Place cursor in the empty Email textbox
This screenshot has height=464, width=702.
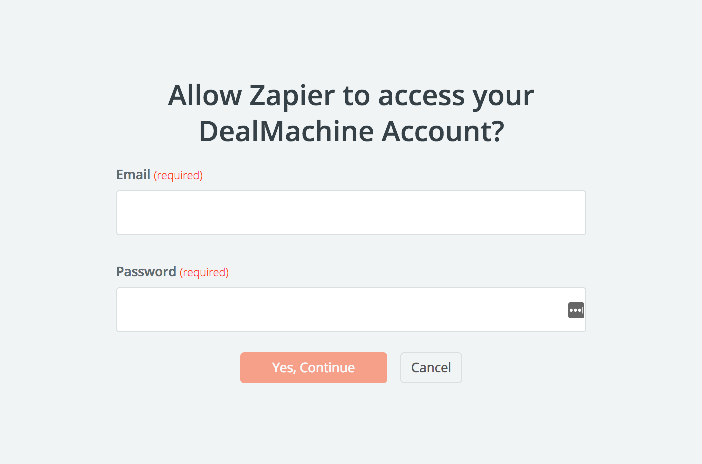tap(351, 212)
